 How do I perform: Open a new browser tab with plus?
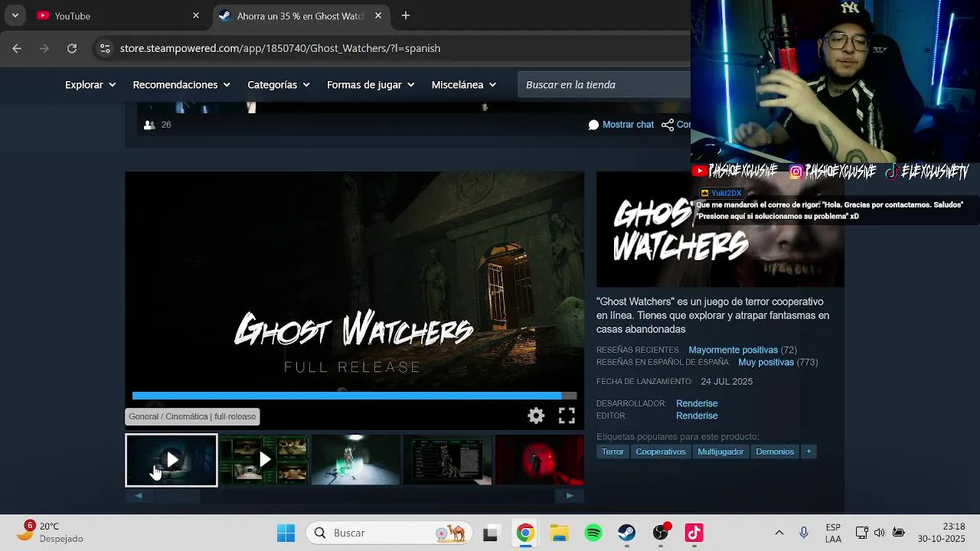coord(406,15)
